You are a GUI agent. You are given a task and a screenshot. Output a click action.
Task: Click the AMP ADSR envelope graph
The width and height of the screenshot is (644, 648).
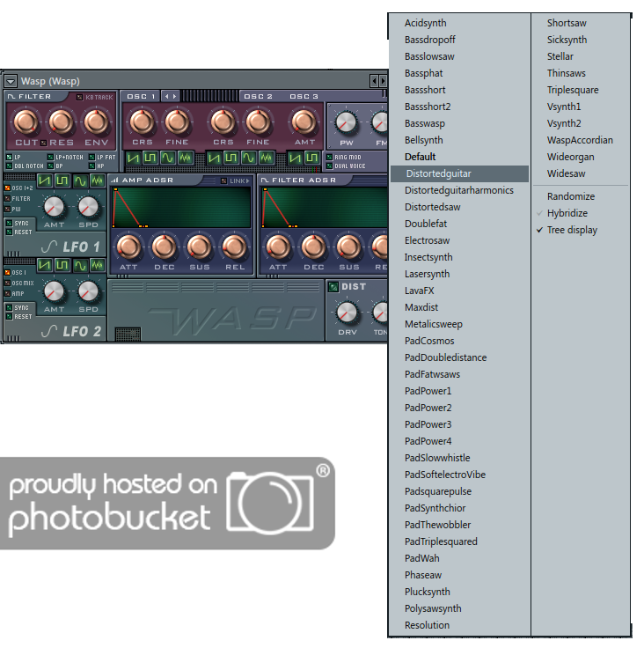pyautogui.click(x=181, y=207)
